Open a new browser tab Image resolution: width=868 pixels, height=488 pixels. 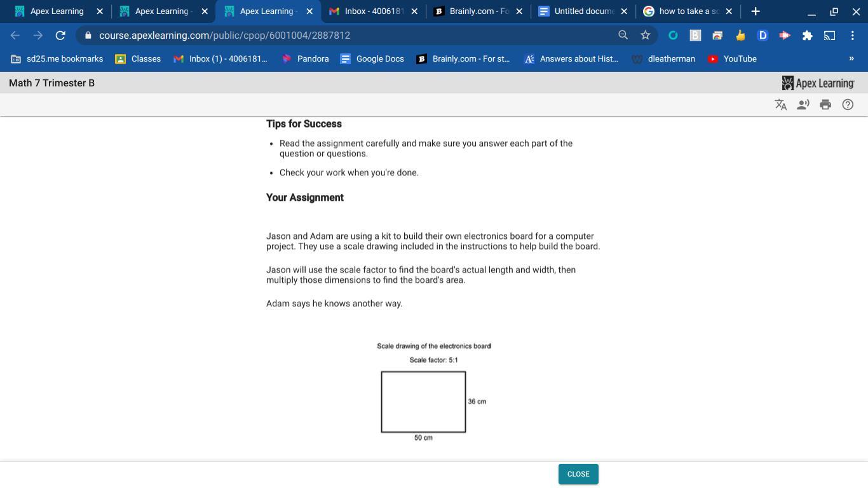tap(756, 11)
